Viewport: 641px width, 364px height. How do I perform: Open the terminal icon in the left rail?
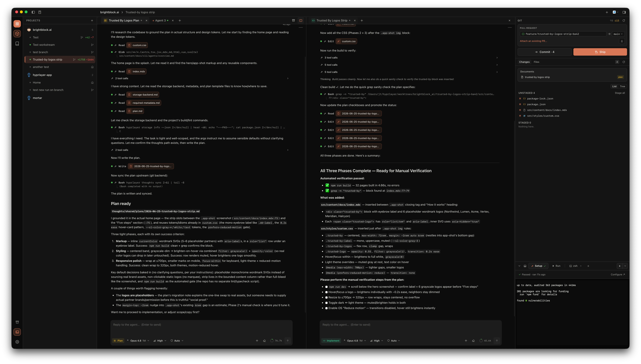pos(17,332)
